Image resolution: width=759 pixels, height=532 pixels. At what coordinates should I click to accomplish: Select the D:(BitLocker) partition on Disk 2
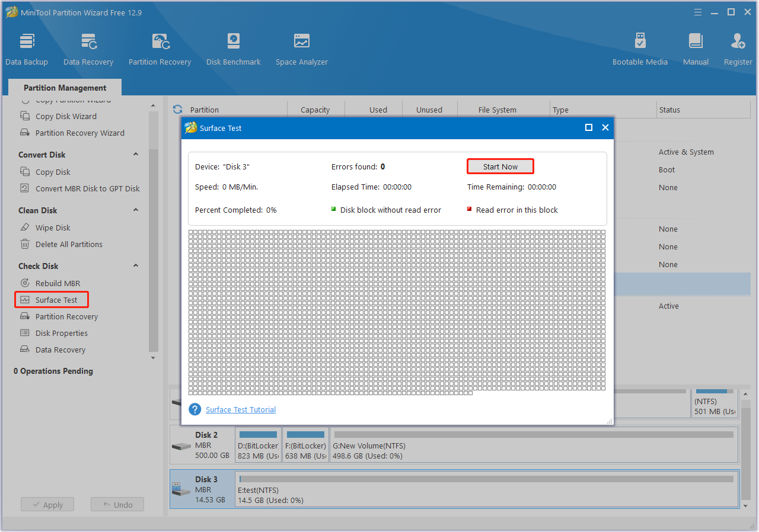tap(259, 446)
